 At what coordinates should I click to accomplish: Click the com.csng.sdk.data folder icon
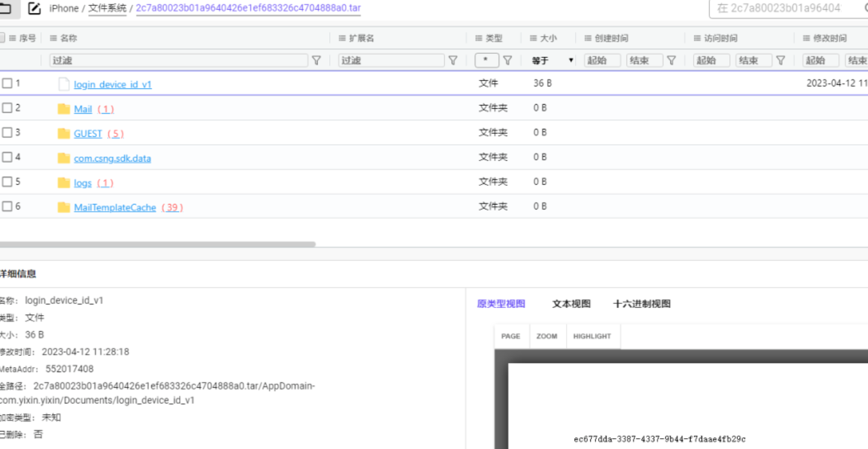(64, 158)
